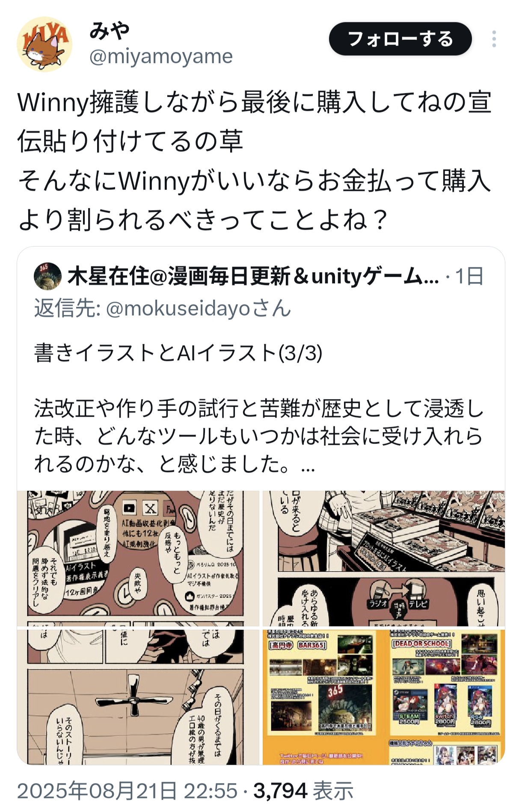This screenshot has width=522, height=812.
Task: Open the quoted author name 木星在住
Action: [253, 276]
